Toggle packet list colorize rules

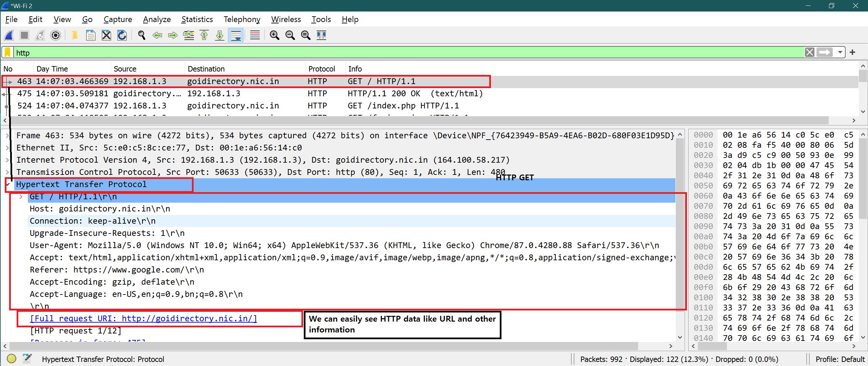pyautogui.click(x=255, y=35)
